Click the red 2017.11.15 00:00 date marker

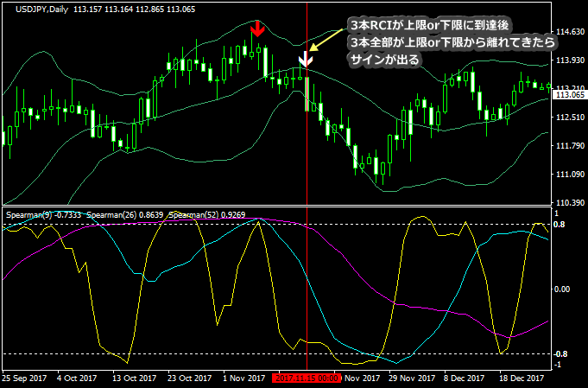pyautogui.click(x=307, y=378)
